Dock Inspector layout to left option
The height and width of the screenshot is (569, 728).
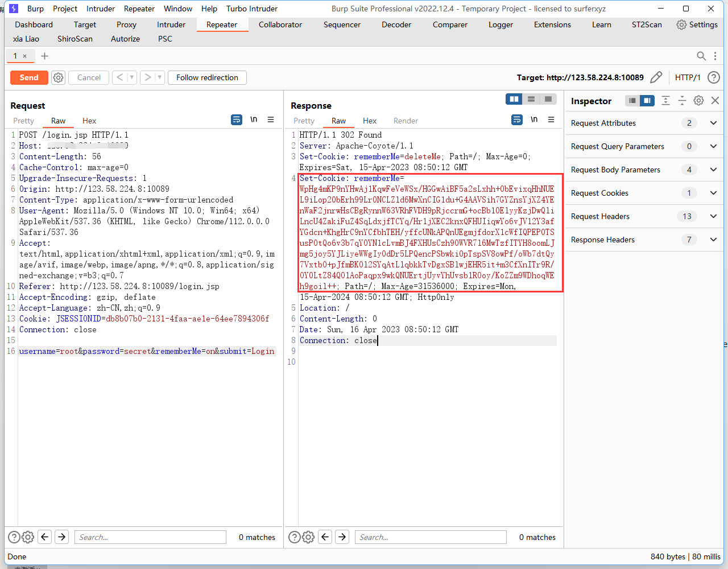632,101
